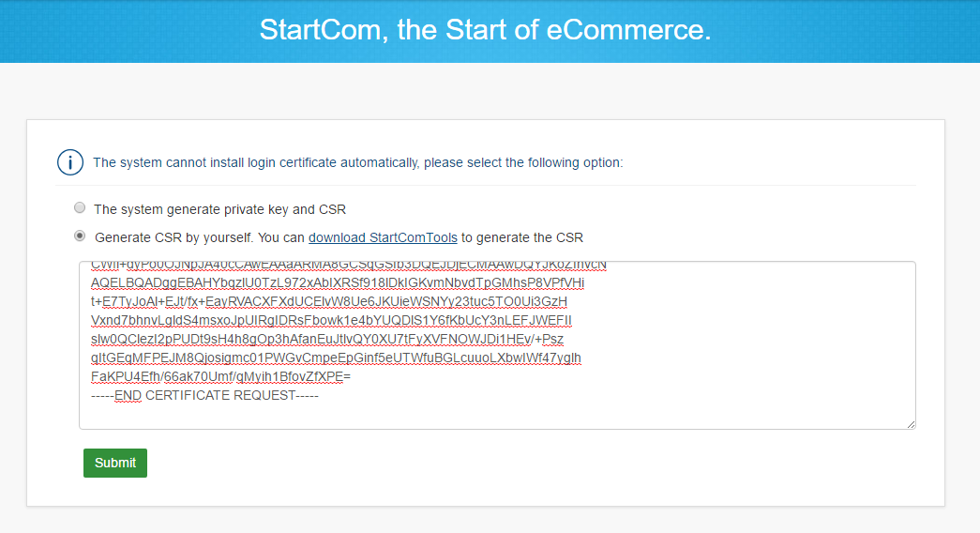Place cursor in line starting 'Vxnd7bhnvLgldS4msxoJp'

(331, 320)
